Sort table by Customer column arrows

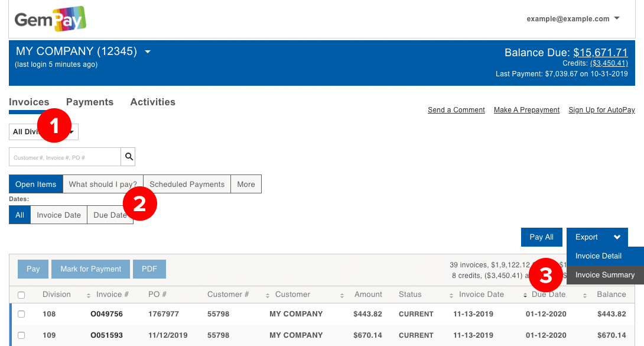[341, 295]
